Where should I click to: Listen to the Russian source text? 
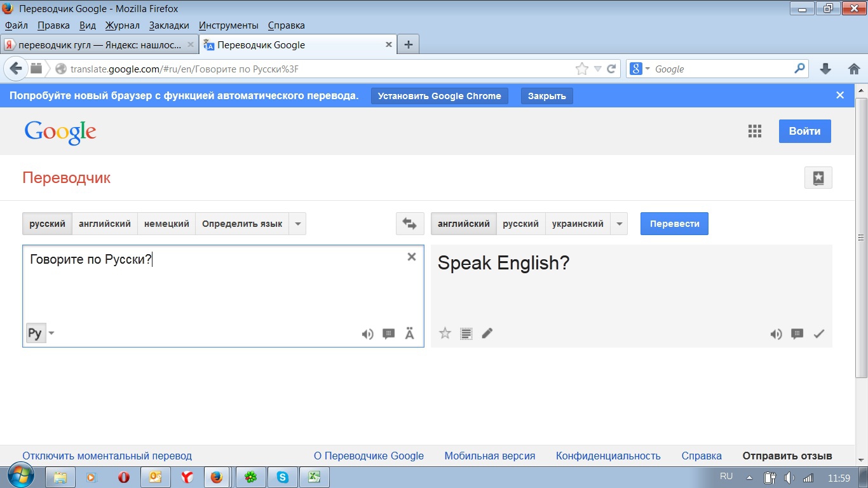click(367, 334)
